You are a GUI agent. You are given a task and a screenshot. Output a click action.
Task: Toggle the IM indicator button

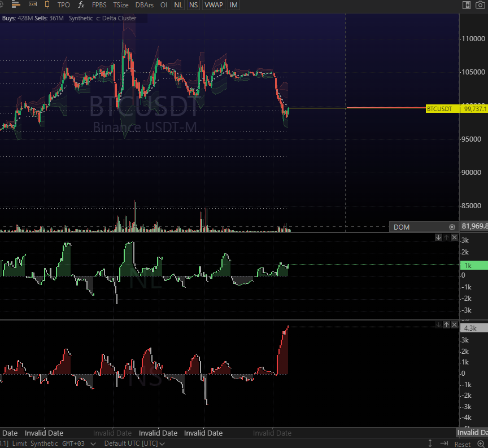click(x=233, y=5)
